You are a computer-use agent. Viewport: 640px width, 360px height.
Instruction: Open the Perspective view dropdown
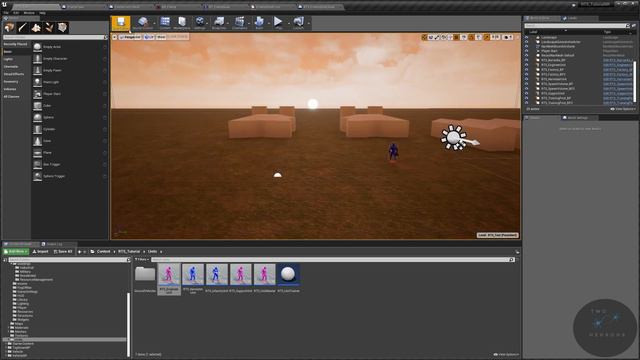(130, 37)
